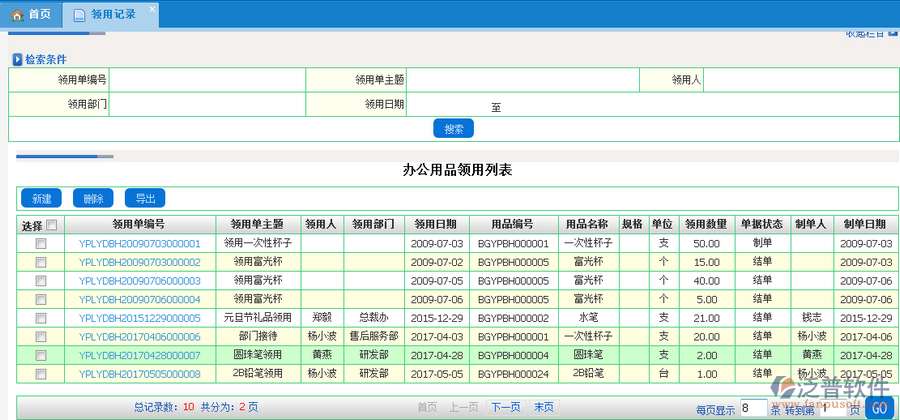The width and height of the screenshot is (900, 420).
Task: Check the row for YPLYDBH20090703000001
Action: tap(41, 243)
